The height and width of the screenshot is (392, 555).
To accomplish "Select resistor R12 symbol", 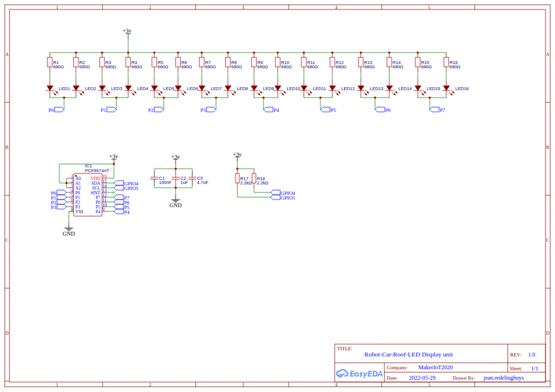I will (332, 62).
